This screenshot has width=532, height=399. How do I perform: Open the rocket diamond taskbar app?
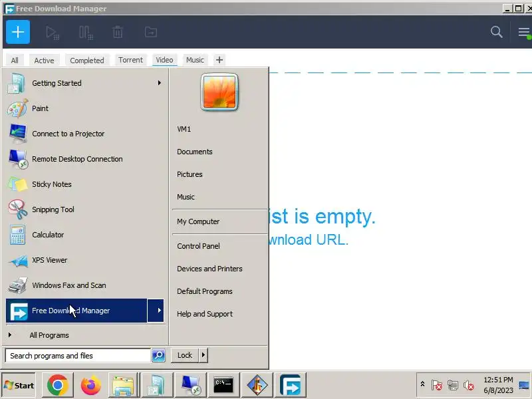(257, 385)
